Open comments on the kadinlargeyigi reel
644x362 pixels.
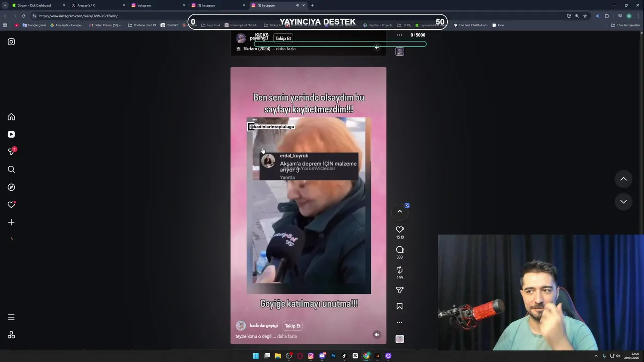400,250
